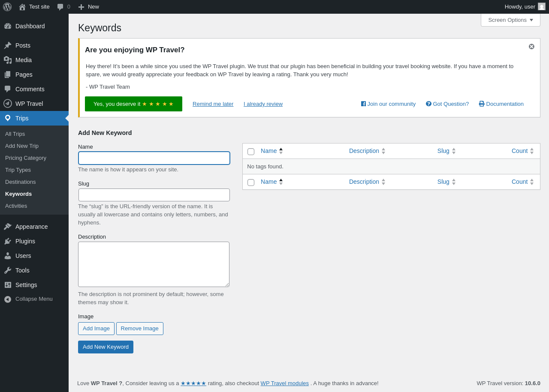Click the WP Travel compass icon

(8, 104)
